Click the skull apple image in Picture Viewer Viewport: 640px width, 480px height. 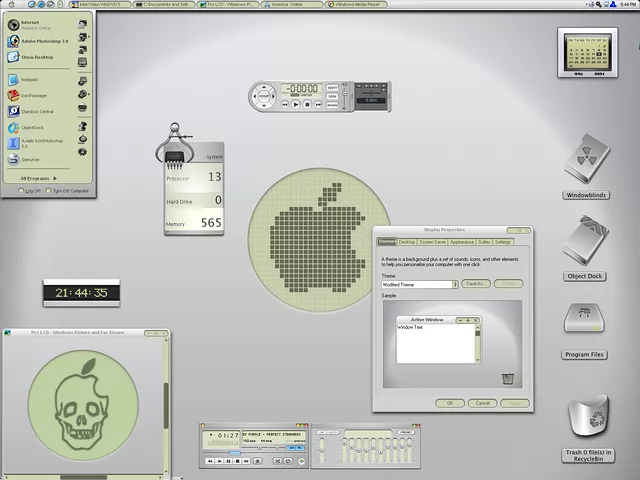83,406
